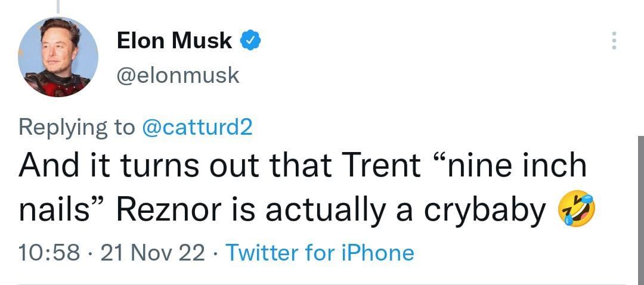Click the quoted phrase "nine inch"
Viewport: 644px width, 285px height.
coord(512,165)
